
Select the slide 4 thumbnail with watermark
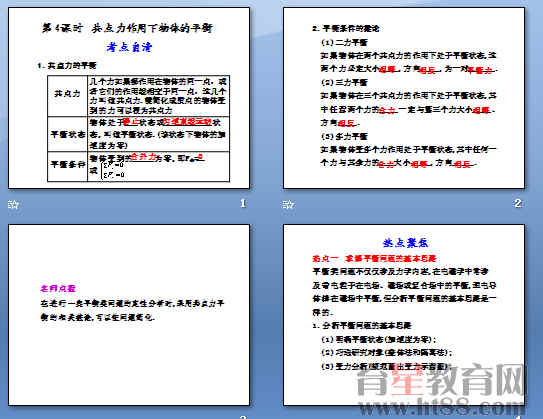404,315
